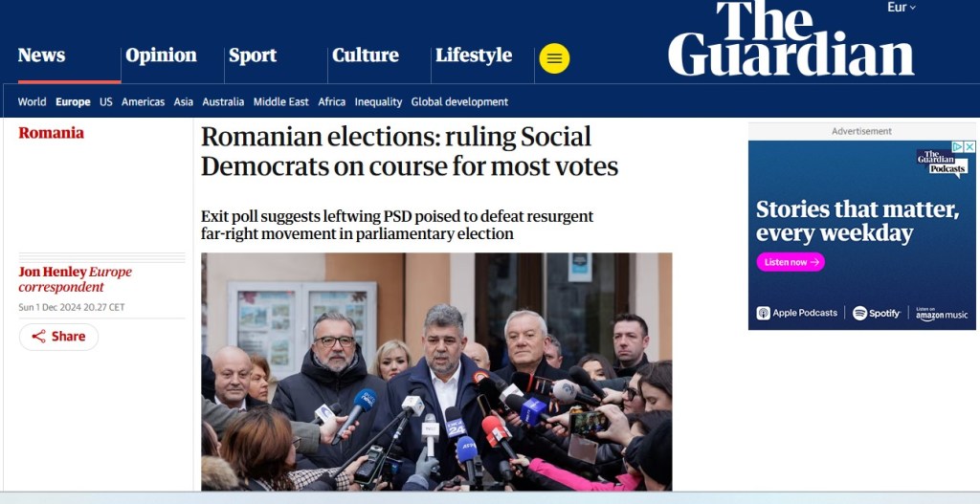Open the yellow hamburger menu button
Screen dimensions: 980x504
coord(554,58)
